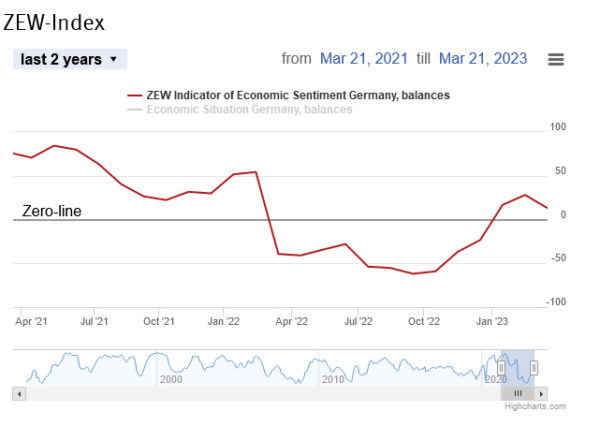
Task: Click the empty scrollbar track left of the thumb
Action: pyautogui.click(x=250, y=394)
